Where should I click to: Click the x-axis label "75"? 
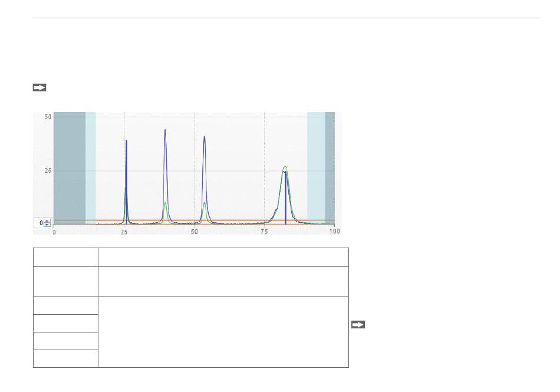(x=264, y=232)
